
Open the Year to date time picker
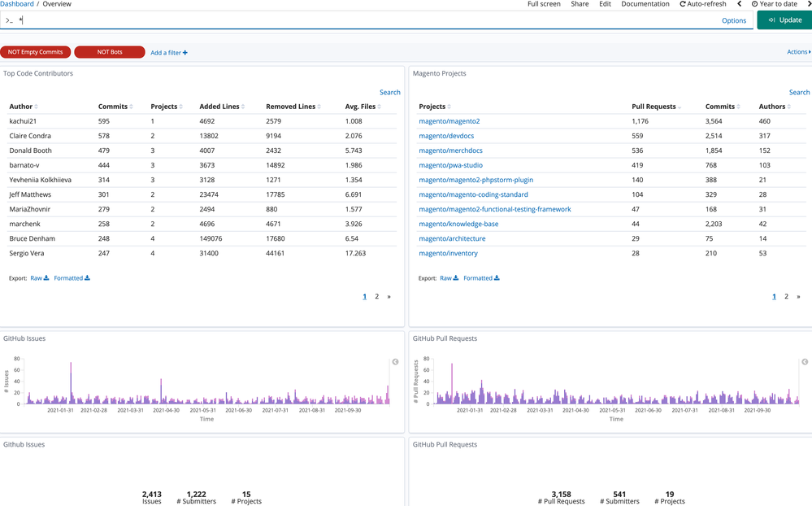(778, 4)
